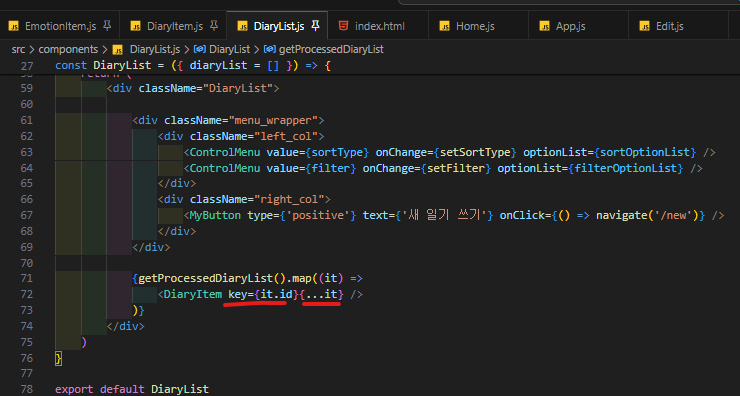Click line number 72 in gutter

[27, 295]
